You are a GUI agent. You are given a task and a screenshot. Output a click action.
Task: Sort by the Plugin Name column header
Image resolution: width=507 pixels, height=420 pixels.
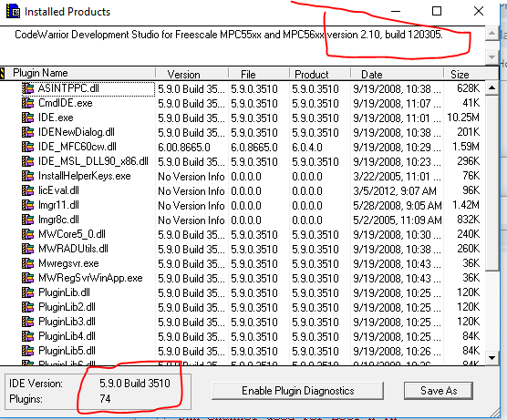coord(80,73)
